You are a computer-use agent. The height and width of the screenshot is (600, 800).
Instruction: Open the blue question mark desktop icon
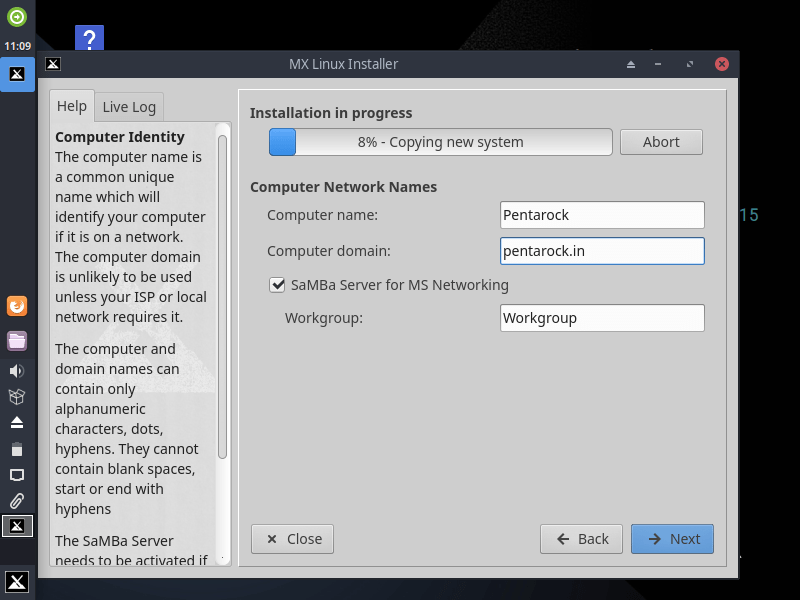(89, 38)
